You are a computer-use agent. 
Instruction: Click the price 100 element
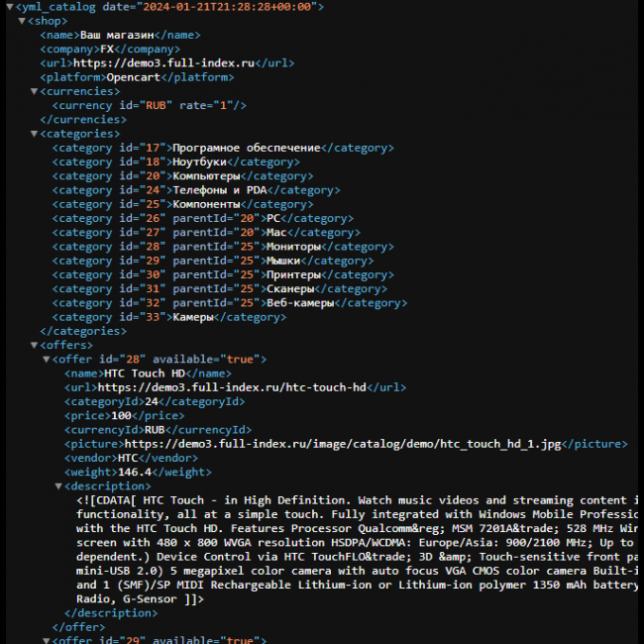click(119, 416)
